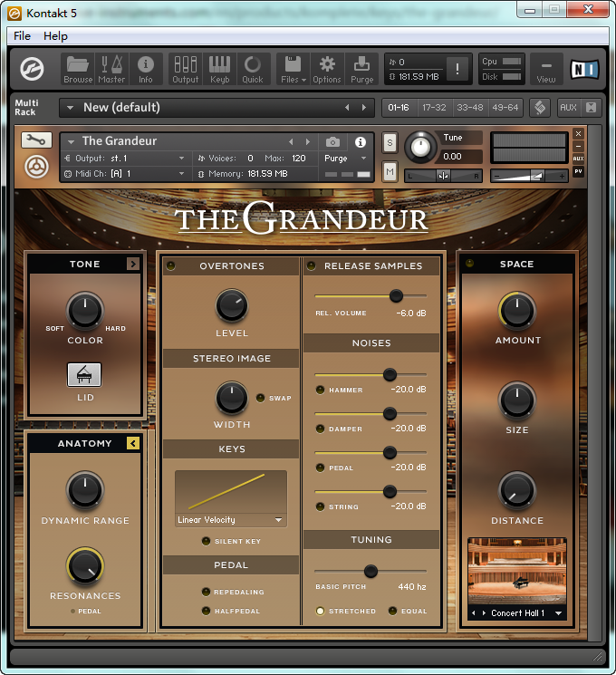Click the Kontakt logo in toolbar
The image size is (616, 675).
pyautogui.click(x=33, y=69)
